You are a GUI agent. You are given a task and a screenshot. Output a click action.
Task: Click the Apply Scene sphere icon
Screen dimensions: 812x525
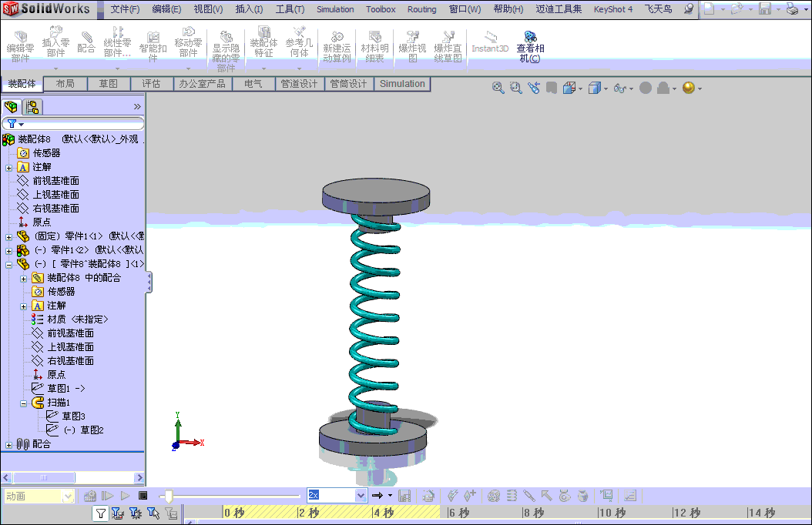688,88
